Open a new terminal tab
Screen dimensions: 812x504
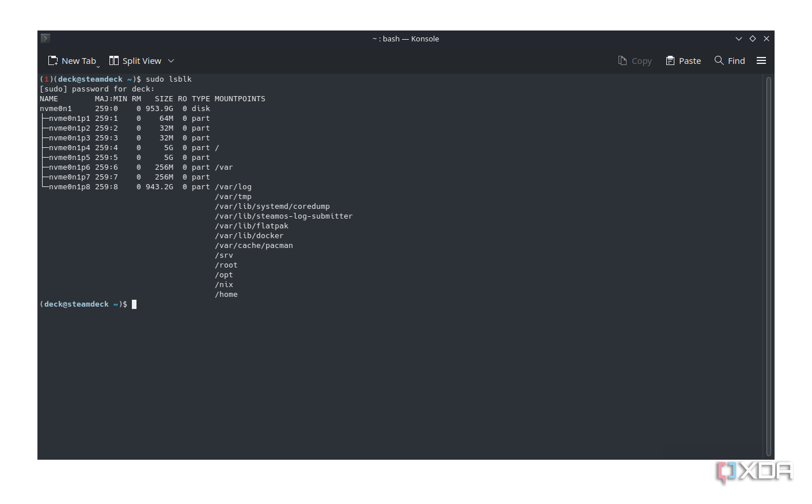pyautogui.click(x=73, y=60)
